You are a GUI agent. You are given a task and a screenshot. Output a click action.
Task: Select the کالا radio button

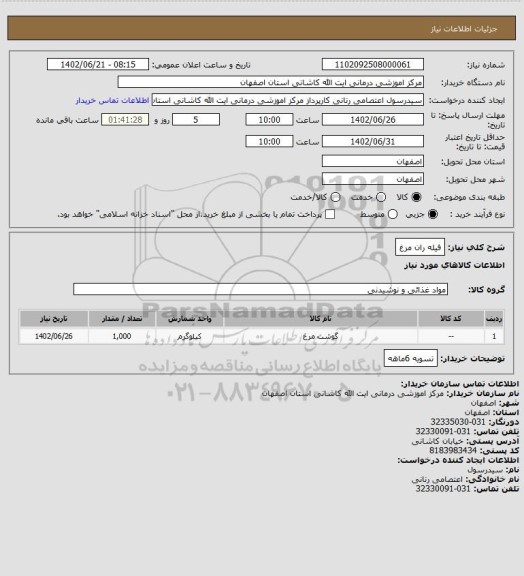click(x=416, y=197)
